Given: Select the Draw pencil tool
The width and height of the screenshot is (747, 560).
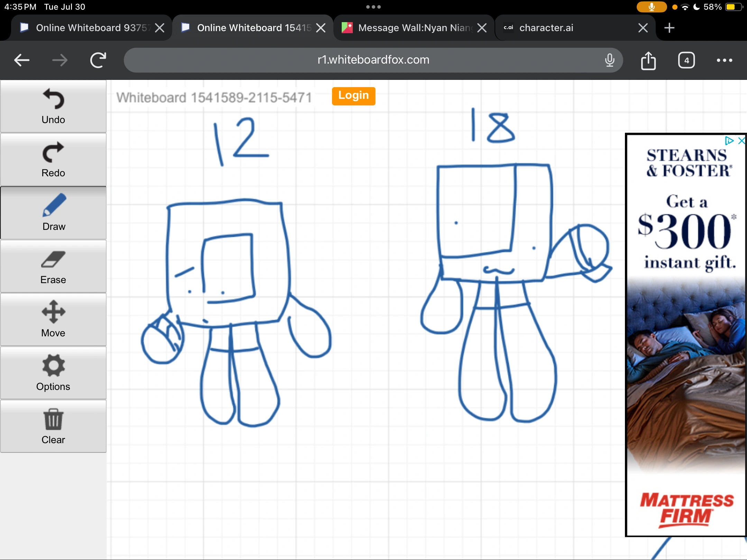Looking at the screenshot, I should (x=53, y=213).
